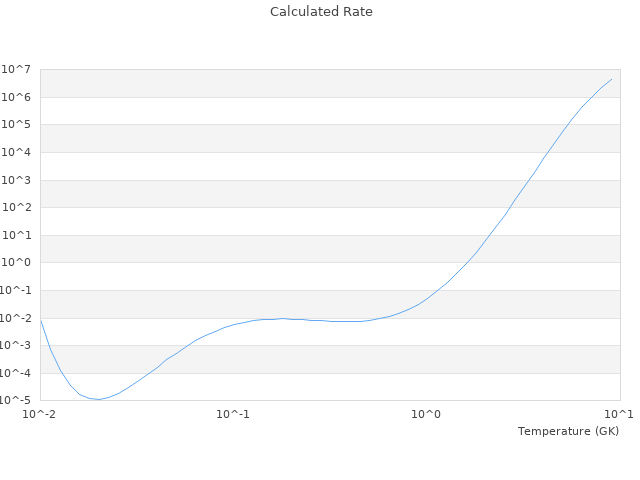This screenshot has height=480, width=640.
Task: Click the lowest point of the rate curve
Action: click(98, 400)
